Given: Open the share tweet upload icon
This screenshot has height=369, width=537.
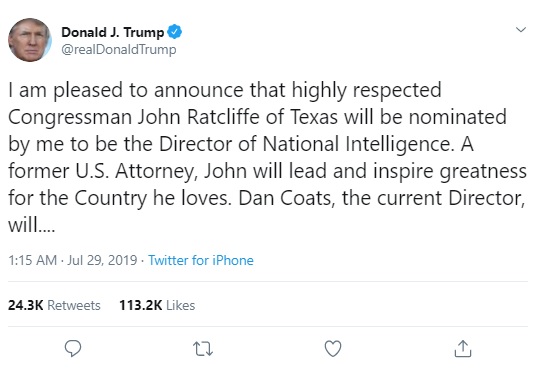Looking at the screenshot, I should 463,349.
